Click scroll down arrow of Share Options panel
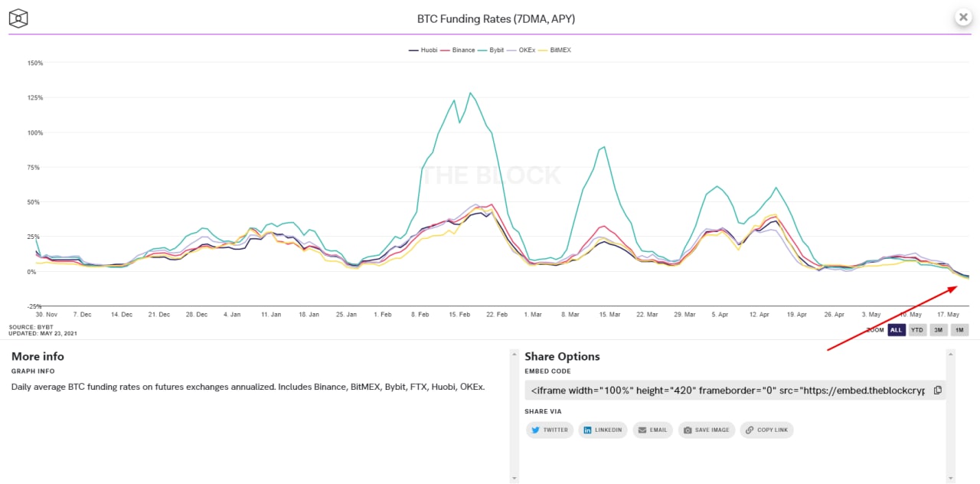This screenshot has height=484, width=980. [x=951, y=478]
